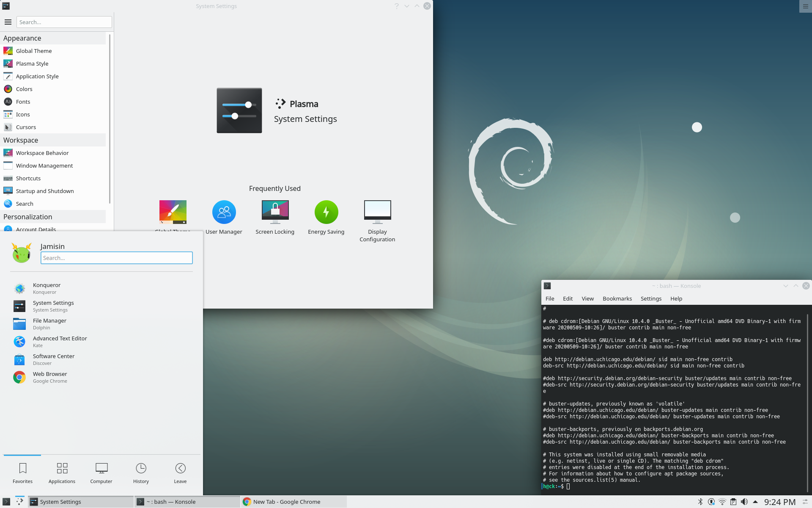Select Window Management in sidebar
812x508 pixels.
pos(44,166)
